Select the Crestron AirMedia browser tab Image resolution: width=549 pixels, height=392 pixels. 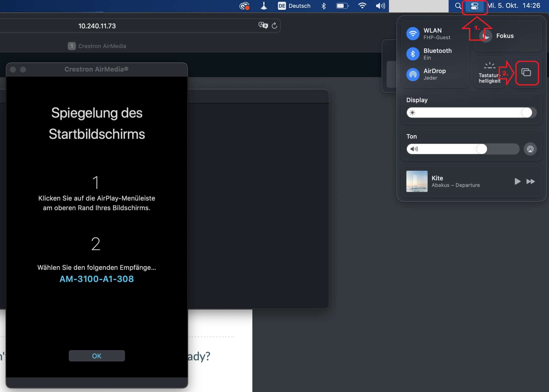(97, 46)
